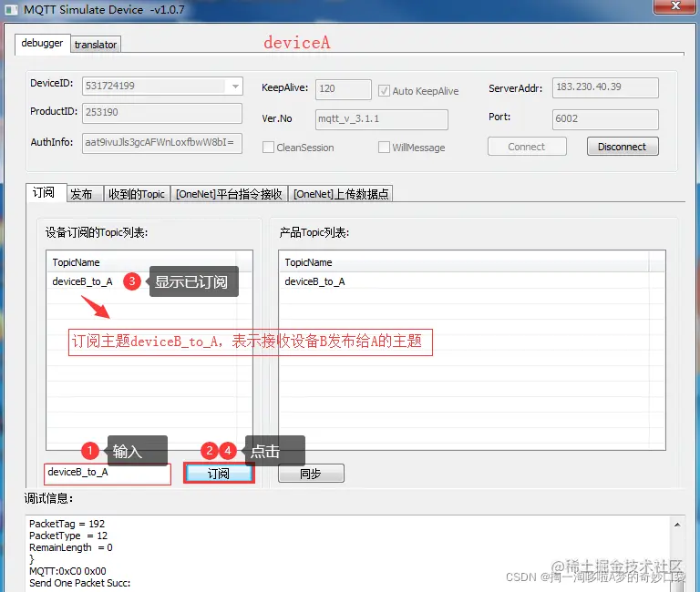Click the debug log scrollbar up arrow
The height and width of the screenshot is (592, 700).
click(x=677, y=525)
